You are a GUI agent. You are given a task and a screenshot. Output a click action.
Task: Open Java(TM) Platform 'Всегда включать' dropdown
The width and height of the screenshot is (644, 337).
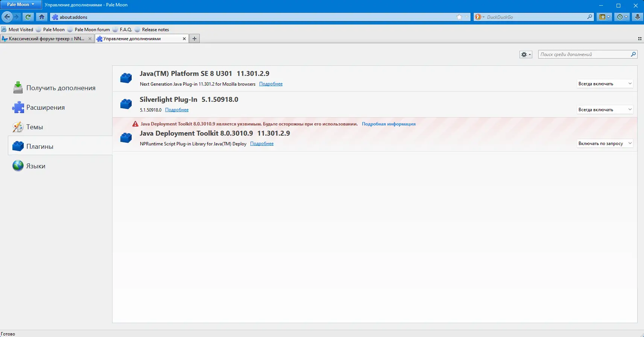(605, 84)
